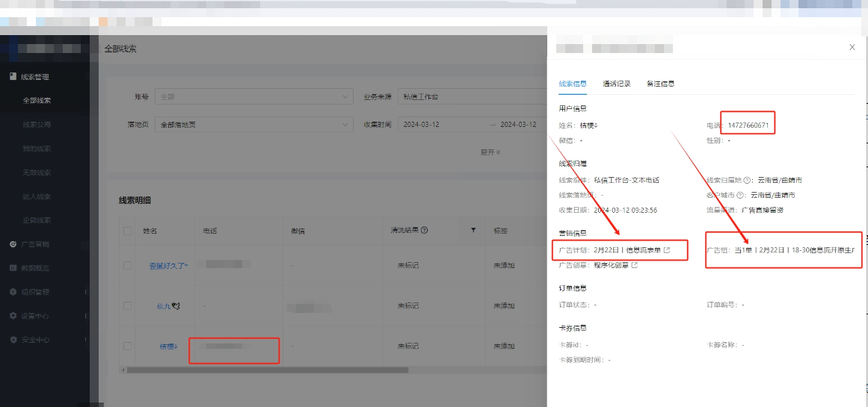Open the lead named 桔梗 in the table

point(169,347)
